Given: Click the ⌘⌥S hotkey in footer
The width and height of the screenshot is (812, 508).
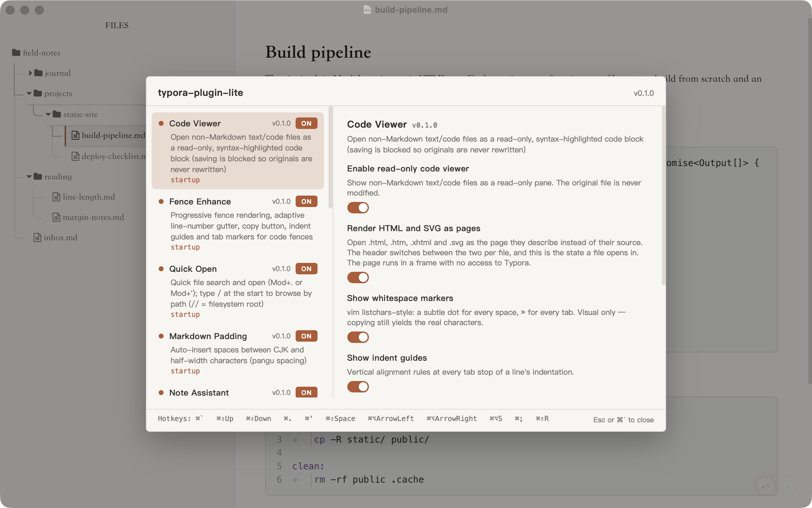Looking at the screenshot, I should 495,419.
